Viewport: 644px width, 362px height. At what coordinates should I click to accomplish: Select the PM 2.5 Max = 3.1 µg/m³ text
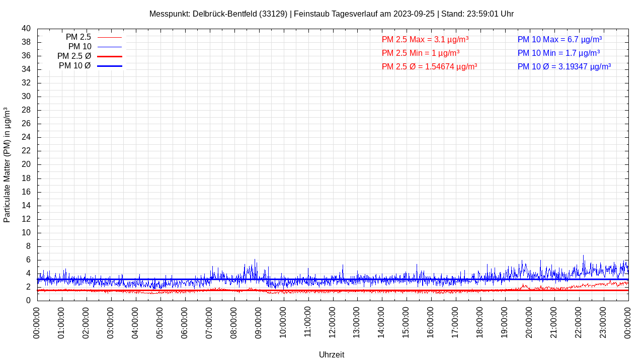[425, 39]
